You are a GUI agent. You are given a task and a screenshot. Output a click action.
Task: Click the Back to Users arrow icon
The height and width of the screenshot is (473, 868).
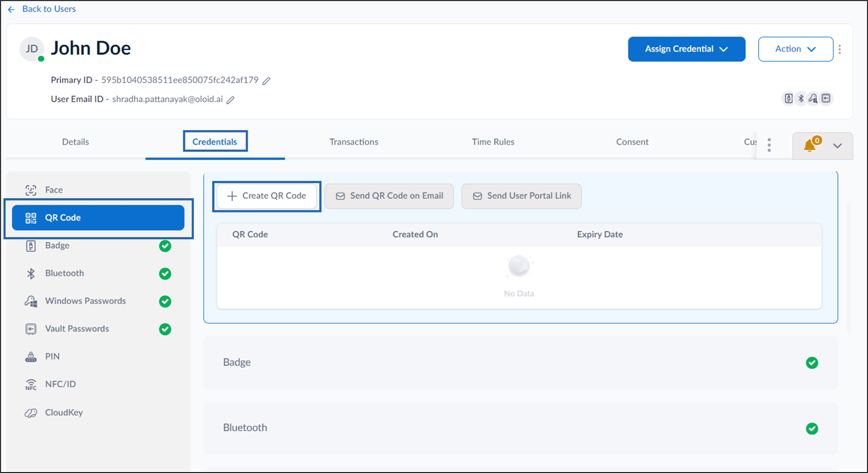12,9
